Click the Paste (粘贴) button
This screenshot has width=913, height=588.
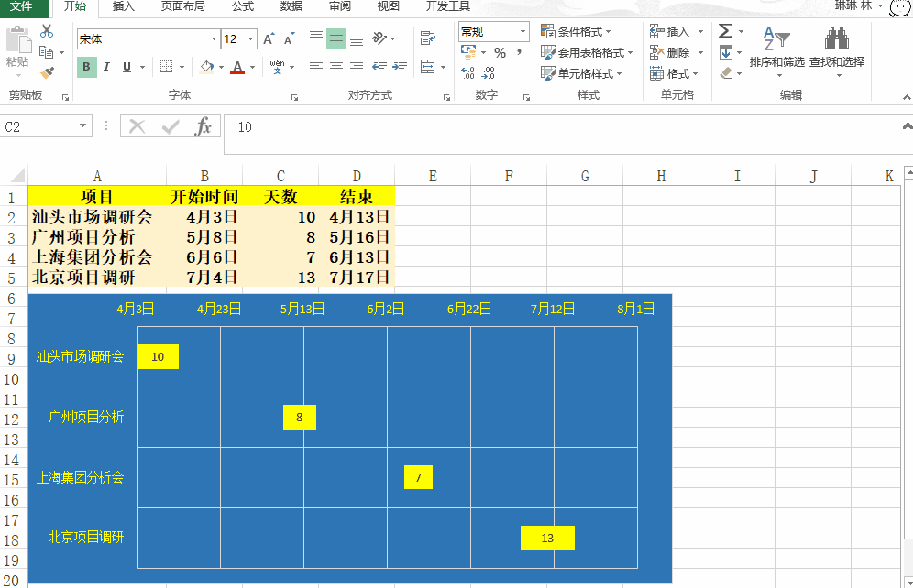point(17,51)
